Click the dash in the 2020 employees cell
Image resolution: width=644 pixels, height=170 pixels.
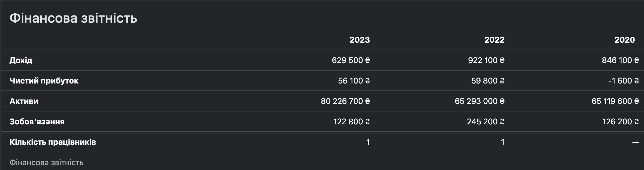coord(636,143)
